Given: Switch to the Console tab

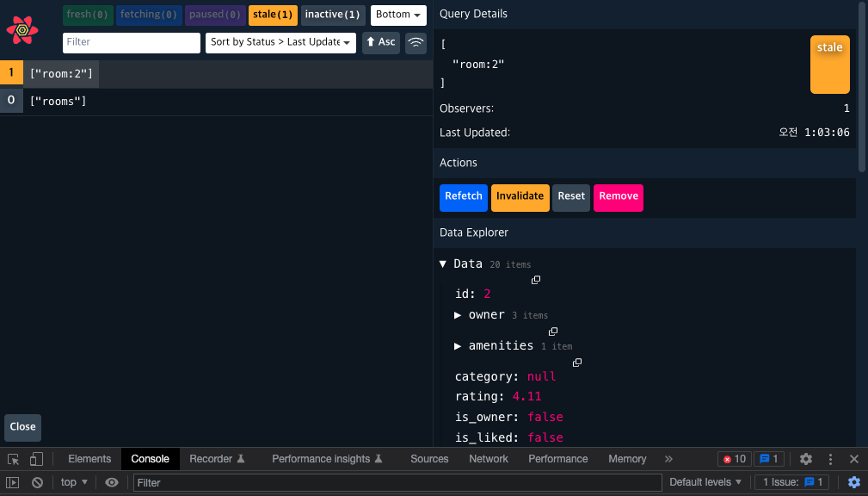Looking at the screenshot, I should pyautogui.click(x=150, y=459).
